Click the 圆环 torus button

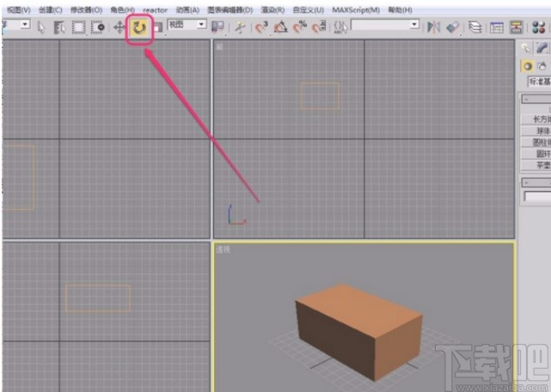[536, 154]
